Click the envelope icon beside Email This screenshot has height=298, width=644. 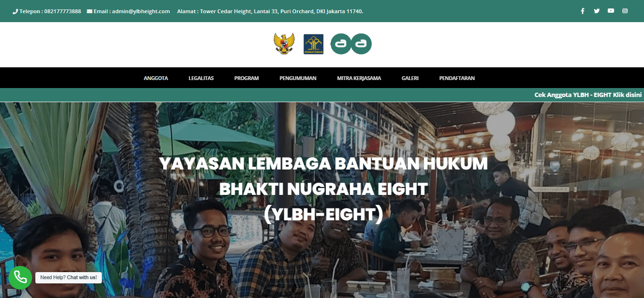click(90, 11)
